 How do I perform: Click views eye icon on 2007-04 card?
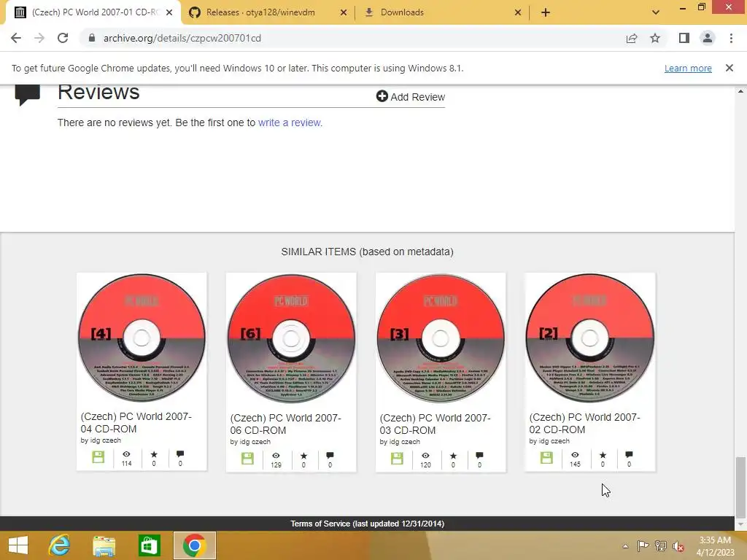tap(126, 454)
